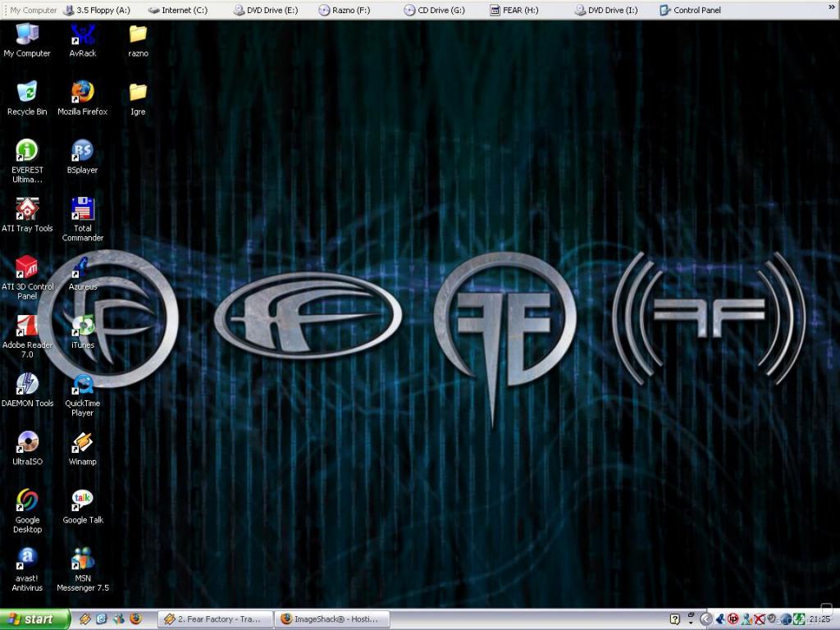Open DVD Drive (I:) from the top toolbar
The height and width of the screenshot is (630, 840).
[606, 10]
